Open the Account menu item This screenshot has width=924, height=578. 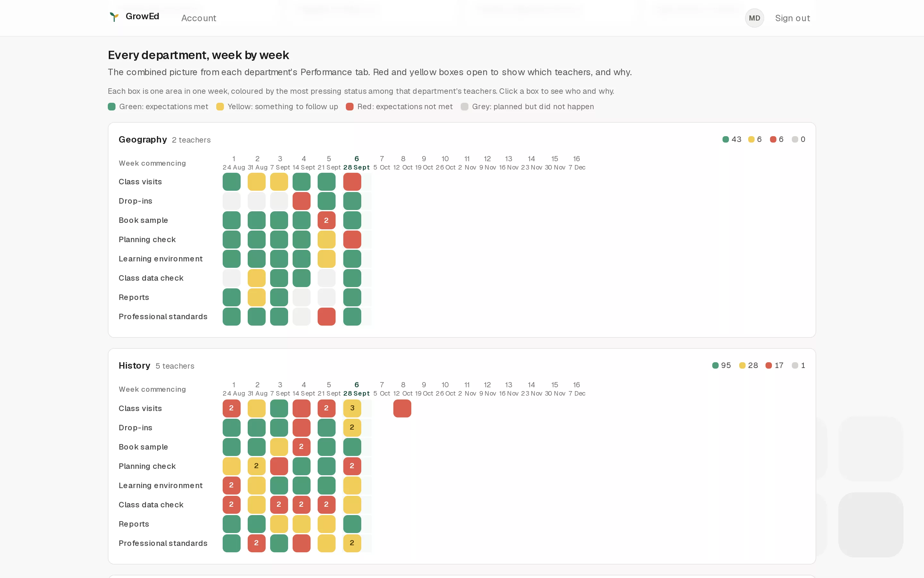199,18
